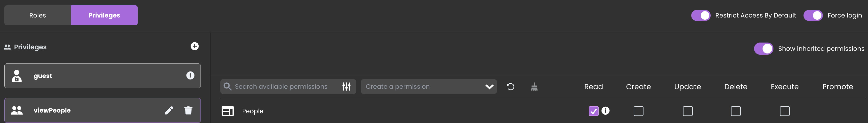
Task: Enable Create permission for People
Action: 638,111
